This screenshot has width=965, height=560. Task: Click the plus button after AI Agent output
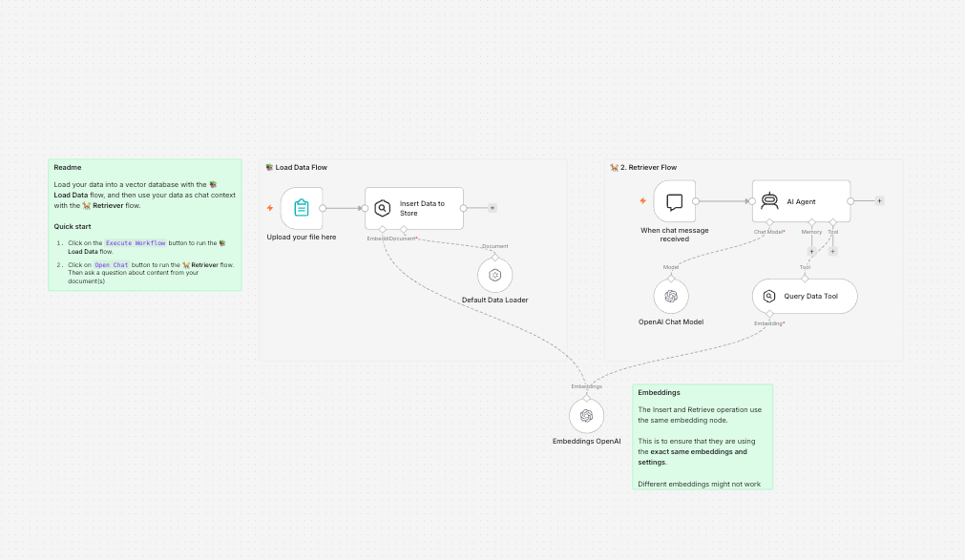(x=879, y=201)
